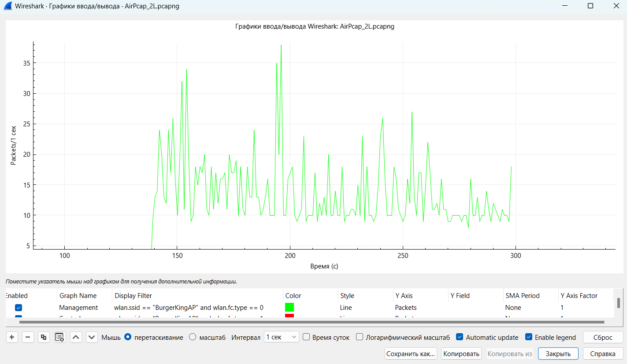Screen dimensions: 627x364
Task: Add a new graph with the plus icon
Action: (x=12, y=337)
